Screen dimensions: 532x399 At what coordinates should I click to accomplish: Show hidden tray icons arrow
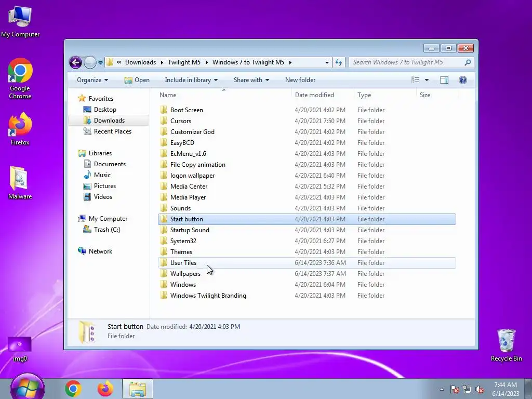[442, 389]
